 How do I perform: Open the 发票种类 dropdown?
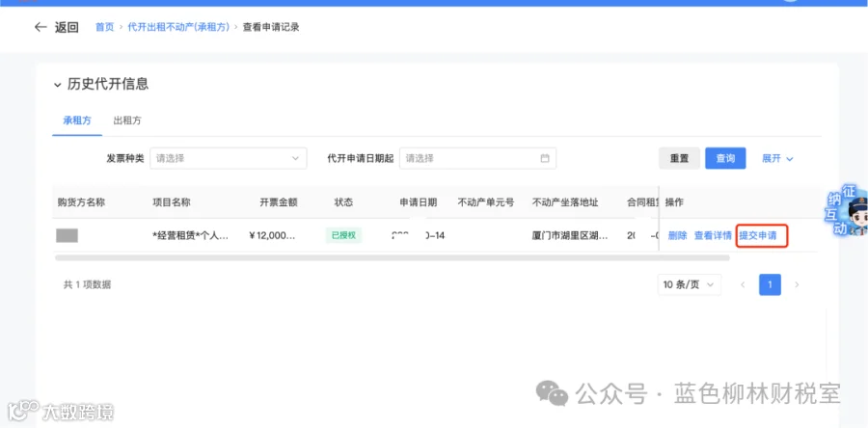pyautogui.click(x=228, y=158)
